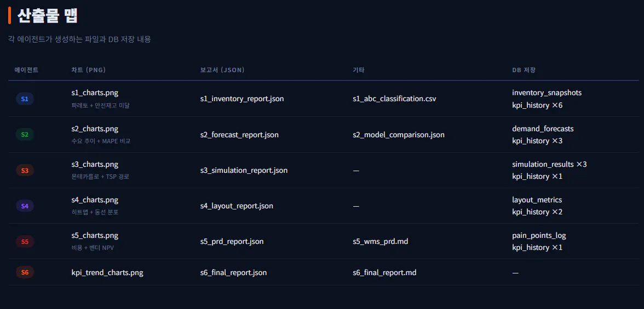Viewport: 644px width, 309px height.
Task: Click the DB 저장 column header
Action: pos(524,70)
